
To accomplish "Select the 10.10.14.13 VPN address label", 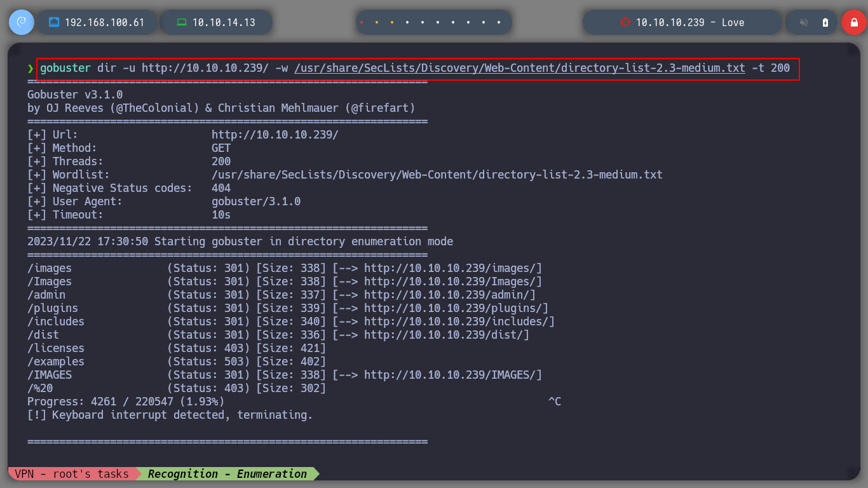I will pos(224,22).
